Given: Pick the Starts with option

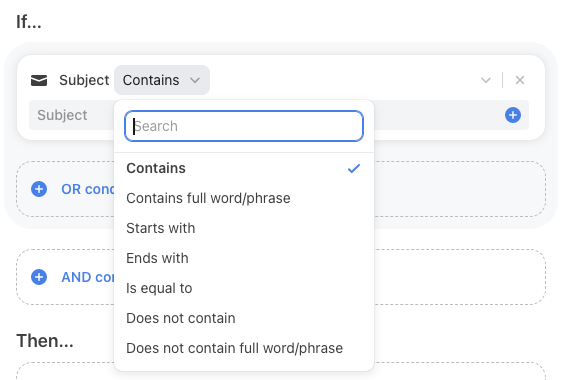Looking at the screenshot, I should pos(244,228).
